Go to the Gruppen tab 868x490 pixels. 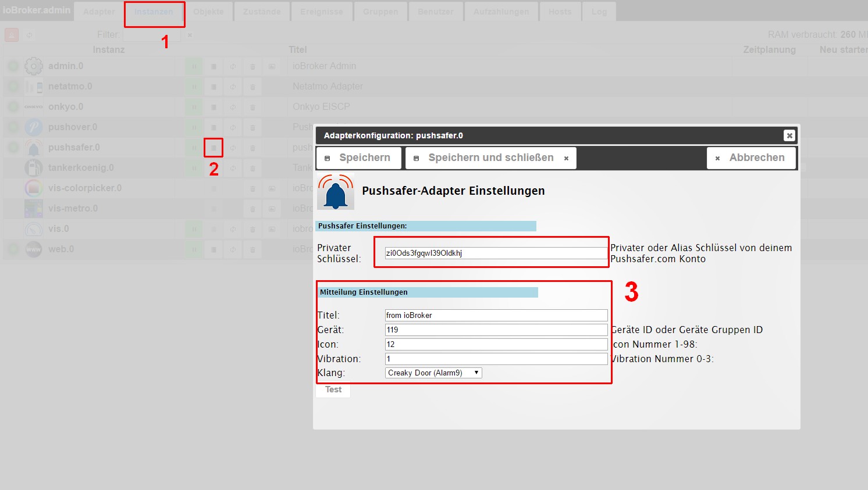pyautogui.click(x=381, y=12)
